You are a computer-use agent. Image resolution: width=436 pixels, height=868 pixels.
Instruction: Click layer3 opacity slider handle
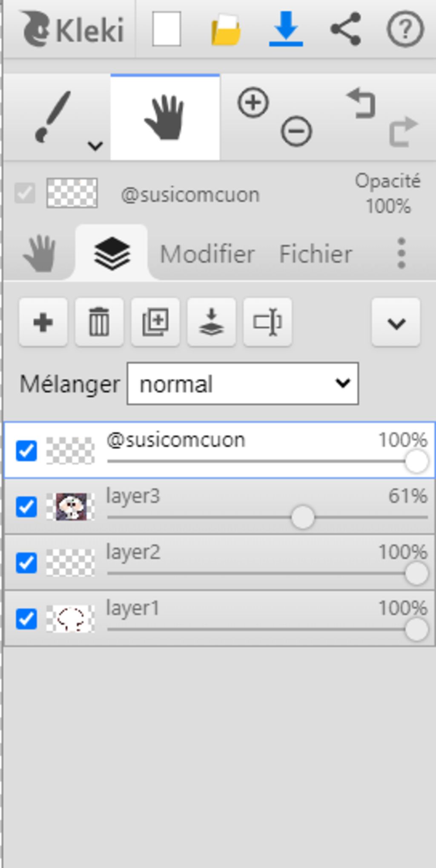[303, 517]
